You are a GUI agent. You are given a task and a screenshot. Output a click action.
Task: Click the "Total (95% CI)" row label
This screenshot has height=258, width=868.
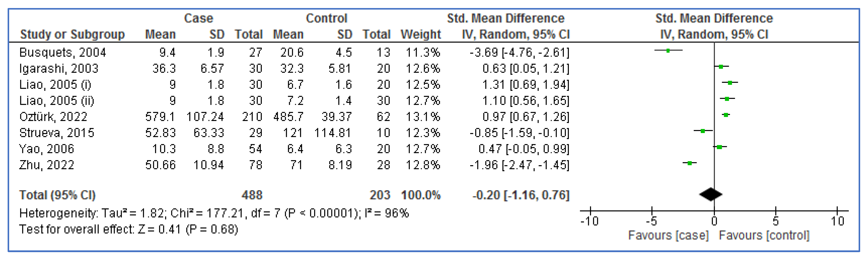[57, 195]
